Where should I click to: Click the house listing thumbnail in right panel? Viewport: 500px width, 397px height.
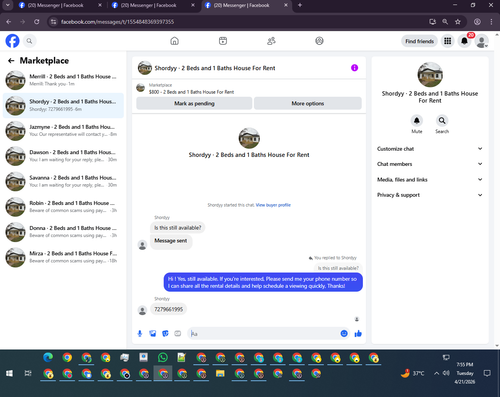tap(430, 74)
